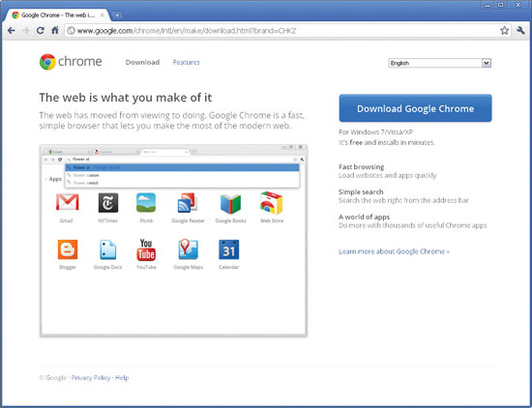Click the YouTube app icon
This screenshot has height=408, width=532.
pos(146,249)
